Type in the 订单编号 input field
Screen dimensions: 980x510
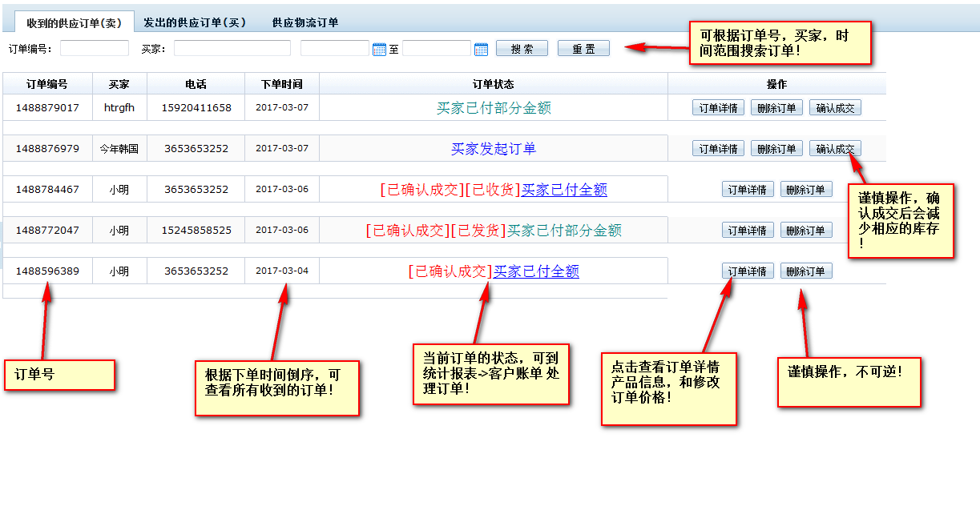[94, 49]
